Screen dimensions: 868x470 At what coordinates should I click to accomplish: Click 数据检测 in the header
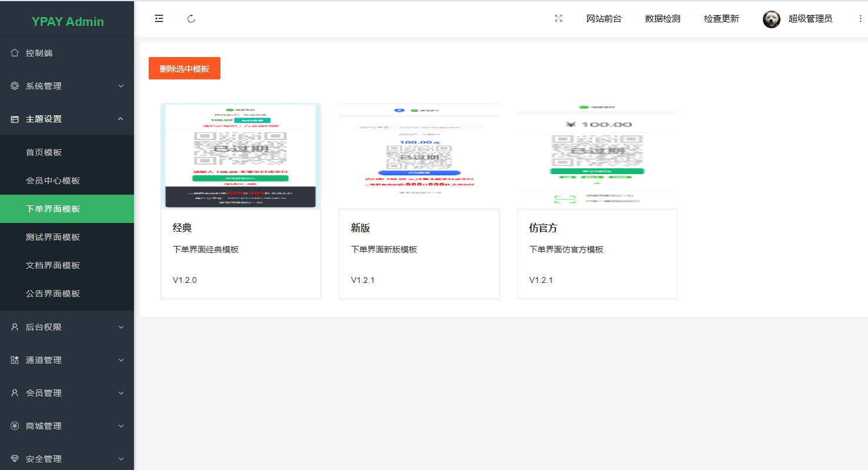pos(662,19)
